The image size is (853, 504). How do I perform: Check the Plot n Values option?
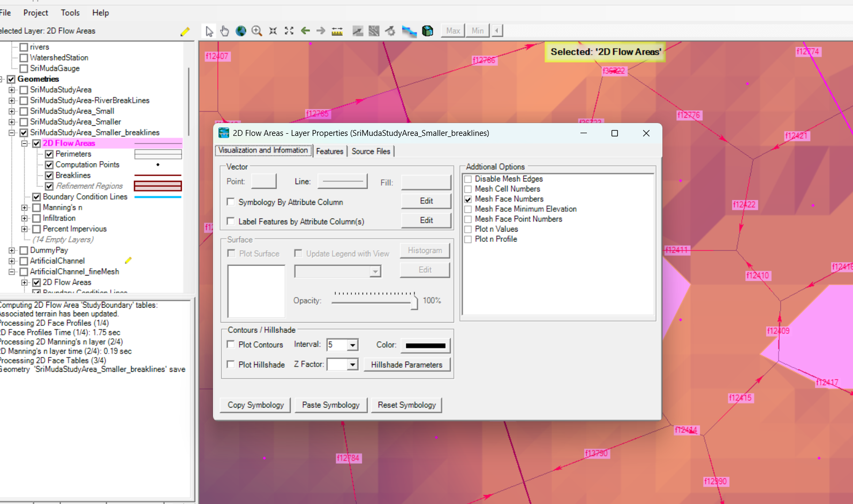click(x=468, y=229)
